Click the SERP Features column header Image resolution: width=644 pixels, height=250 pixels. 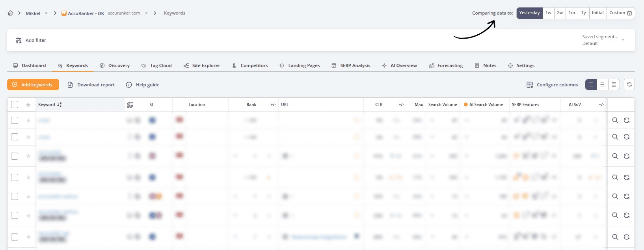pos(525,104)
